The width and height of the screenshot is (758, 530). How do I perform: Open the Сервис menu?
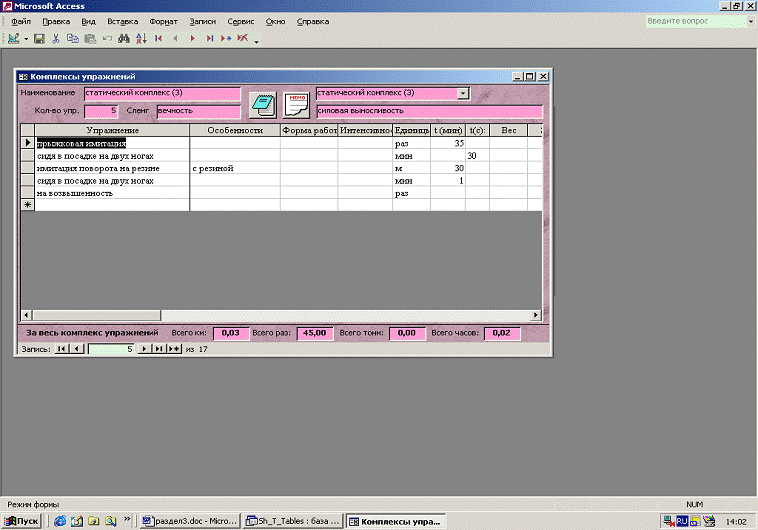tap(241, 20)
